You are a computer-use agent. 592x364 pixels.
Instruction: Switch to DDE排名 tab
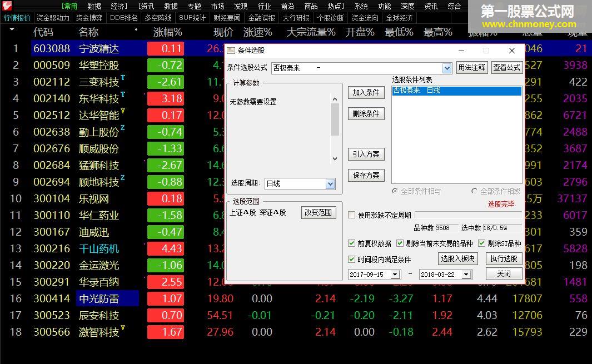pos(124,18)
